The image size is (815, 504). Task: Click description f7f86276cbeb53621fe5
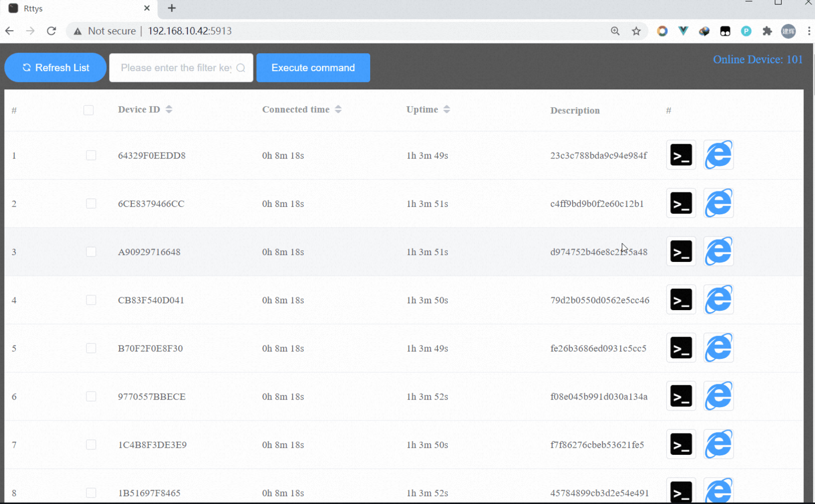coord(597,445)
